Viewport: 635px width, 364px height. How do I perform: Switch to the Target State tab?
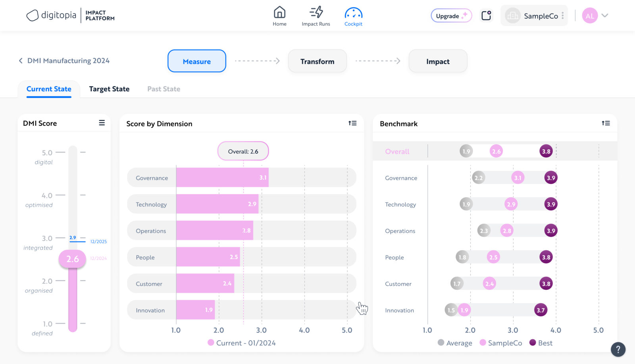(109, 89)
